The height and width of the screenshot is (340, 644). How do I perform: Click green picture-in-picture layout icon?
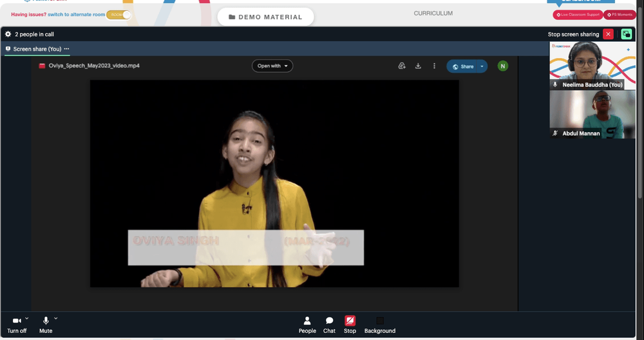click(x=627, y=34)
